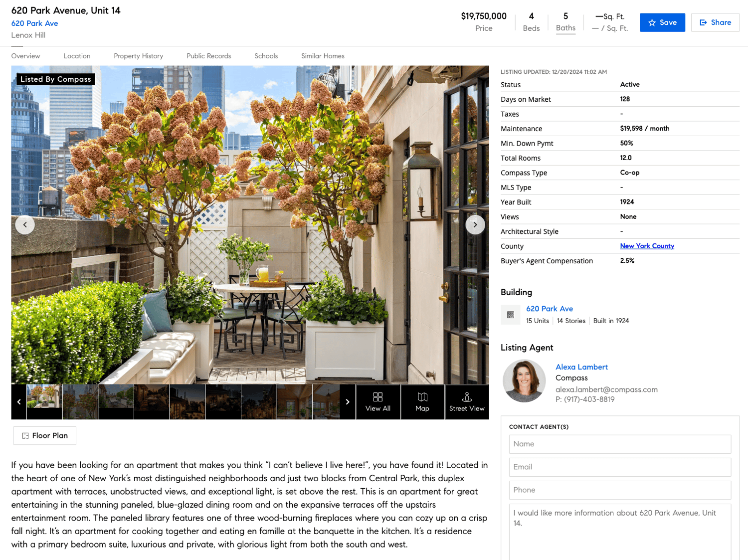
Task: Open the View All photo grid icon
Action: coord(377,396)
